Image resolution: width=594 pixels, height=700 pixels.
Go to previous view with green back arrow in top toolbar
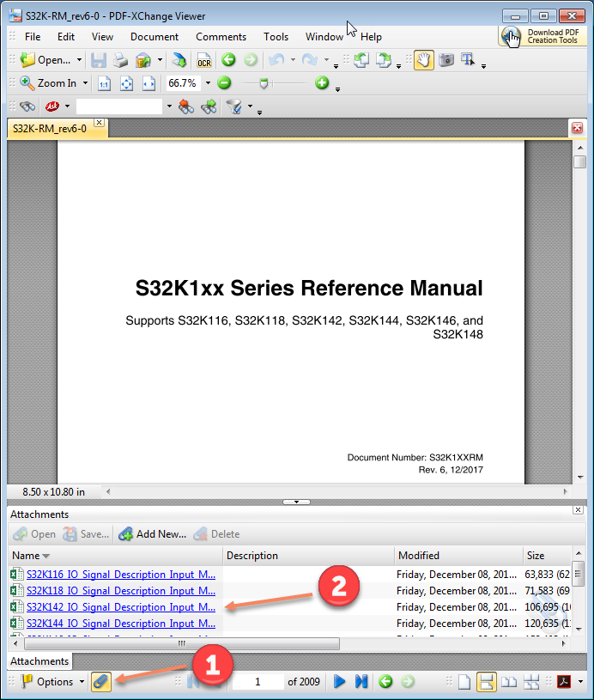coord(228,59)
